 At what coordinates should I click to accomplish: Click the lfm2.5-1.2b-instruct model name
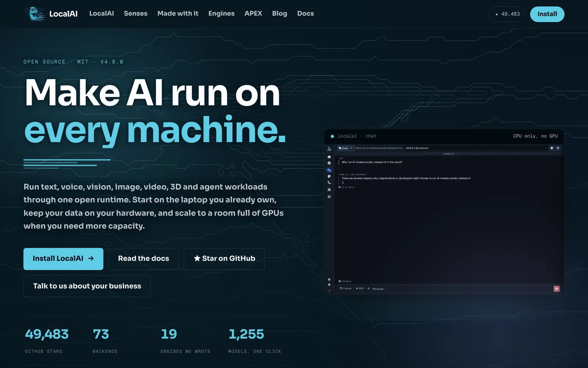click(x=417, y=148)
